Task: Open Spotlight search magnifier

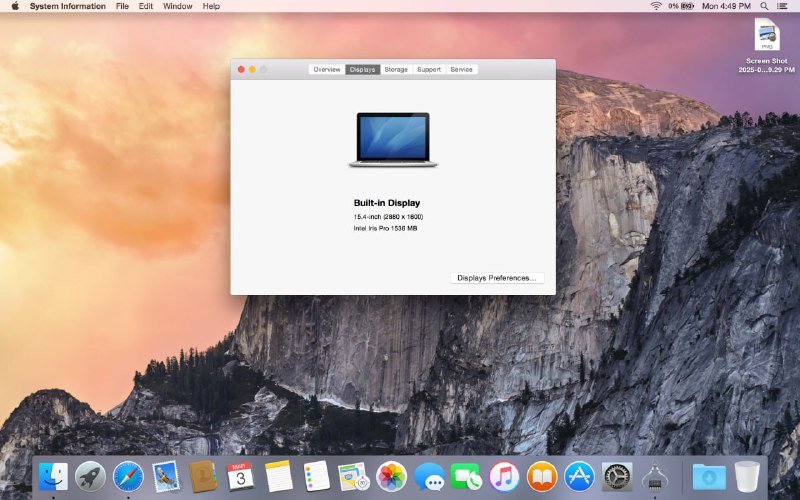Action: point(764,6)
